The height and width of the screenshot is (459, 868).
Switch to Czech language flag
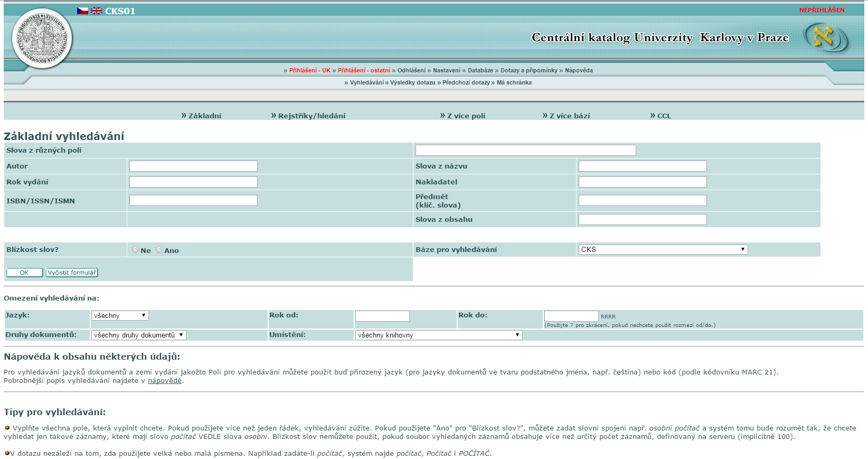(x=82, y=11)
